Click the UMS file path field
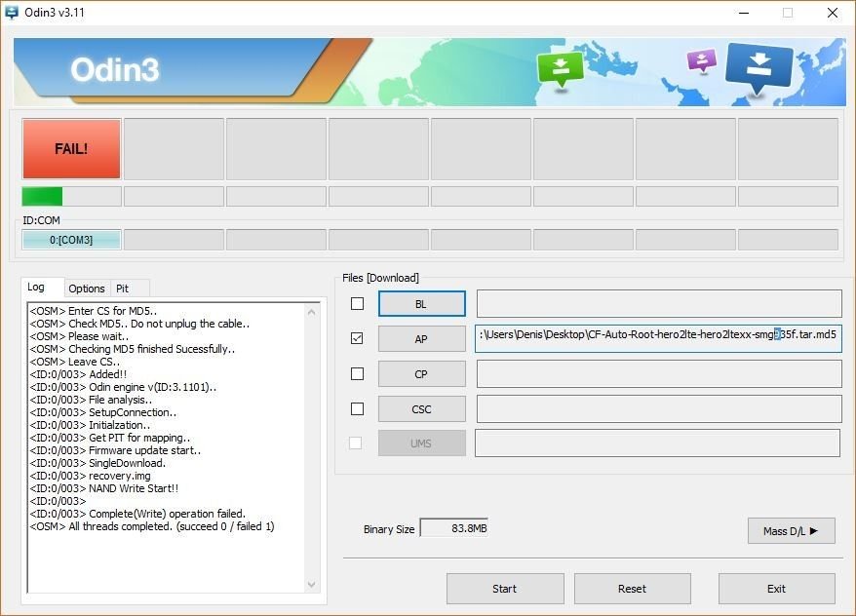Screen dimensions: 856x616 pyautogui.click(x=657, y=443)
